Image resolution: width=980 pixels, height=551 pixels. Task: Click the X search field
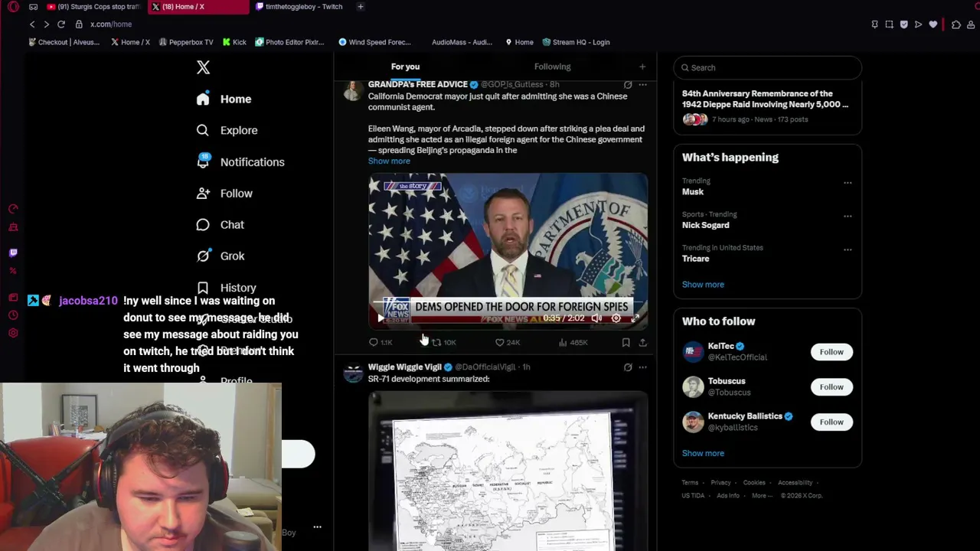click(x=767, y=67)
